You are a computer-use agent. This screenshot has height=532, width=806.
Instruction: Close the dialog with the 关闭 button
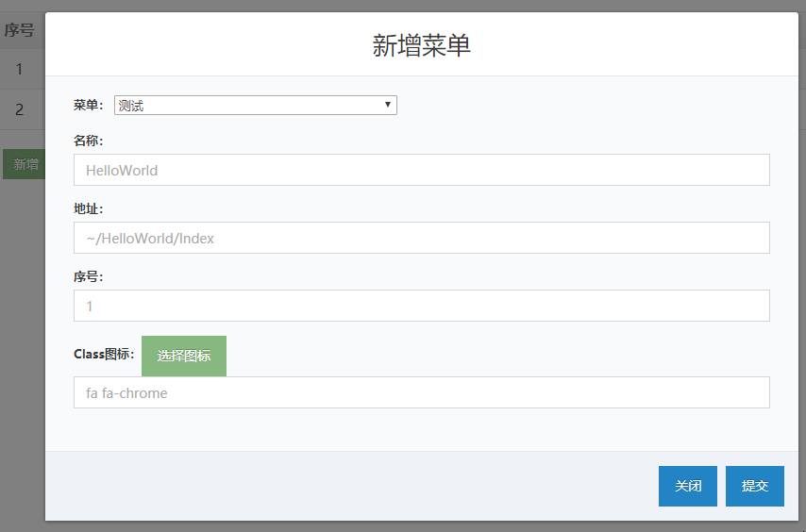point(687,487)
